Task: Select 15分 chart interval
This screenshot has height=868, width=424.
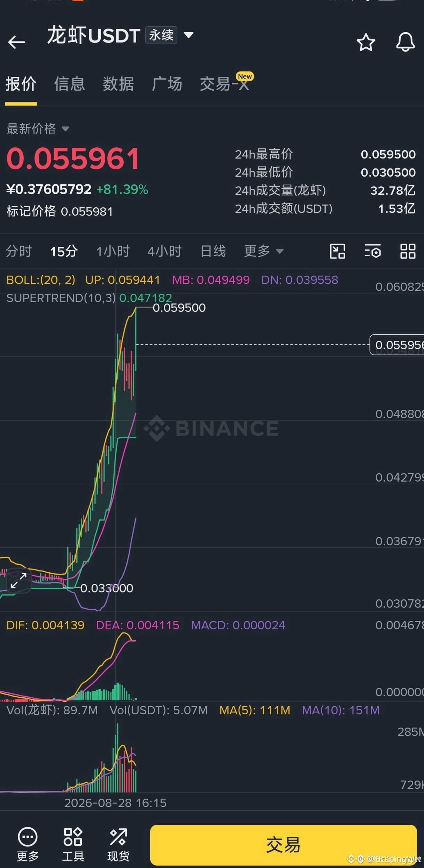Action: [x=64, y=251]
